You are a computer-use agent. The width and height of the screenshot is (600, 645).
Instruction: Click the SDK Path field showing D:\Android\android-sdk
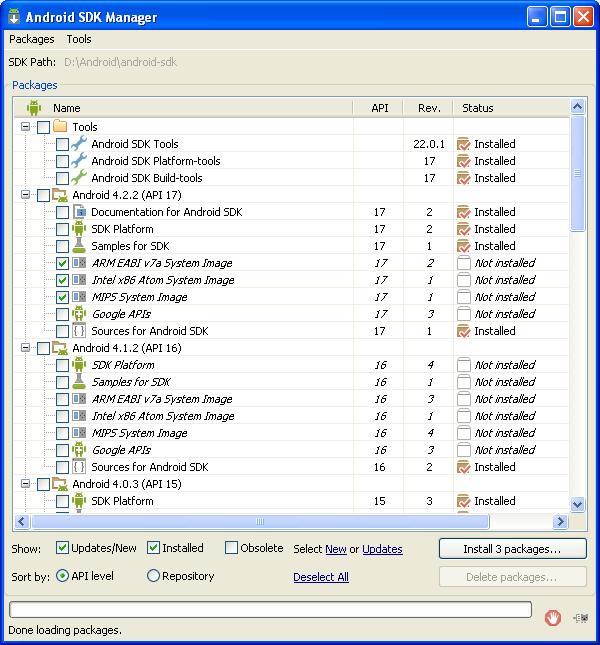tap(120, 62)
